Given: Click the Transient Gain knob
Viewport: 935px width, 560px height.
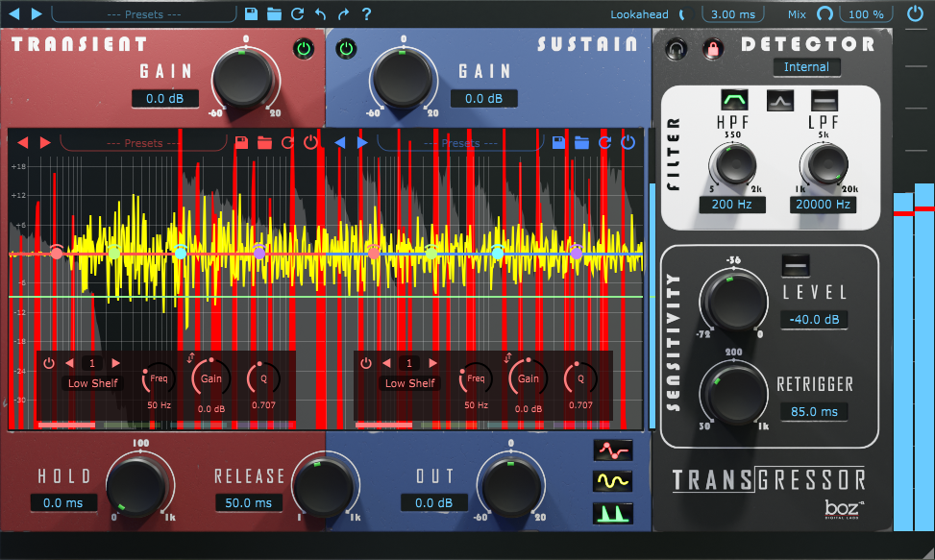Looking at the screenshot, I should [x=244, y=78].
